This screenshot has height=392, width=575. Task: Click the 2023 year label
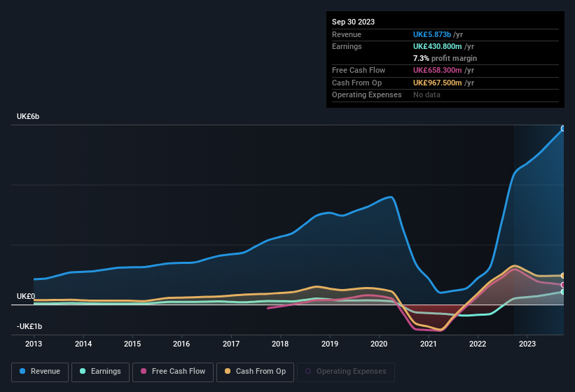click(x=527, y=344)
